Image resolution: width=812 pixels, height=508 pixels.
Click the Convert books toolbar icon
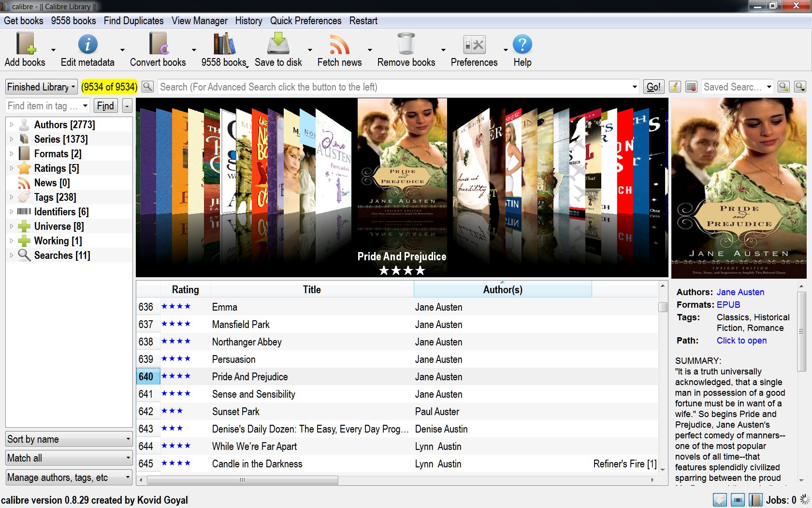[158, 44]
